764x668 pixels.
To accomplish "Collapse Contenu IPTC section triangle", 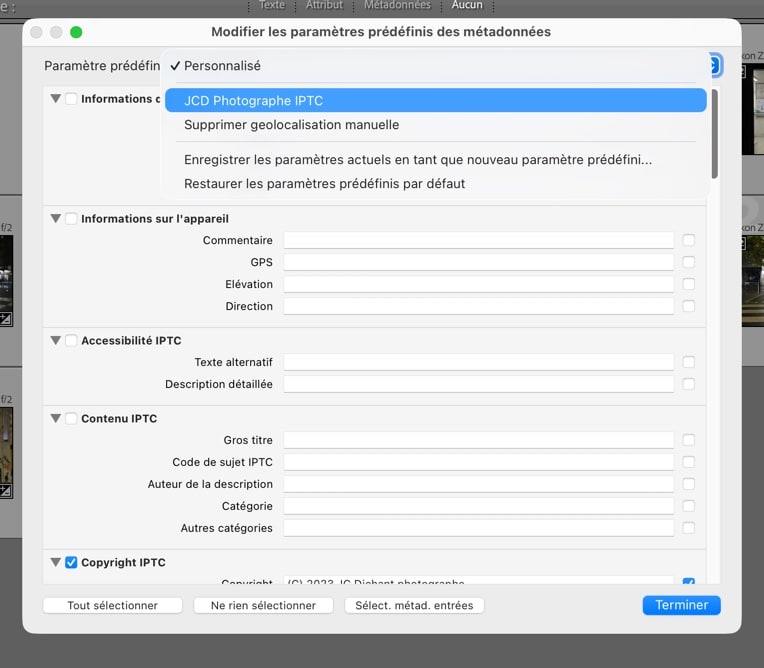I will [56, 418].
